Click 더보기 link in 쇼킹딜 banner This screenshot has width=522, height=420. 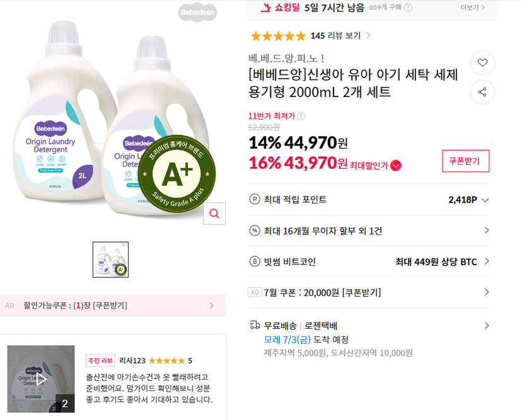[472, 8]
